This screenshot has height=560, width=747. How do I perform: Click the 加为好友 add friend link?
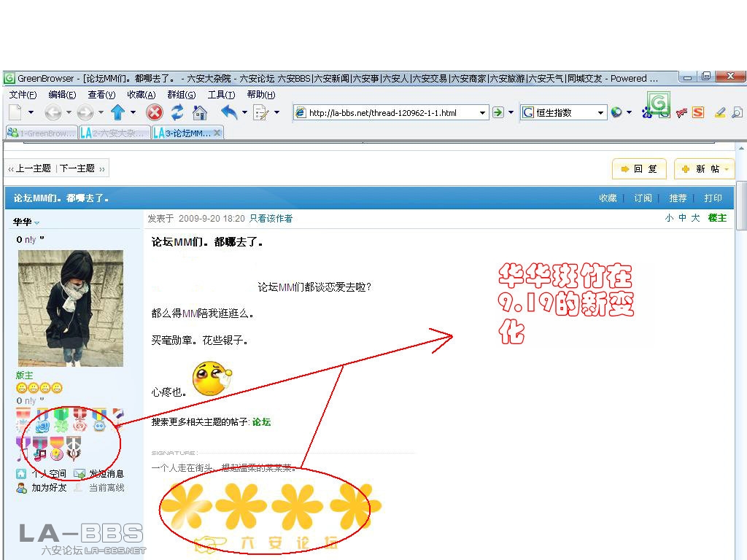[x=48, y=488]
